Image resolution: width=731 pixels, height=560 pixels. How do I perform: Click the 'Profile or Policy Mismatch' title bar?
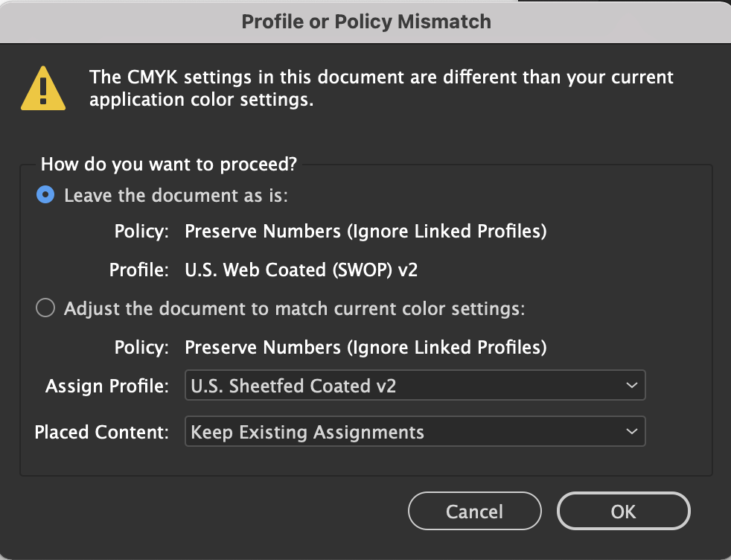365,22
